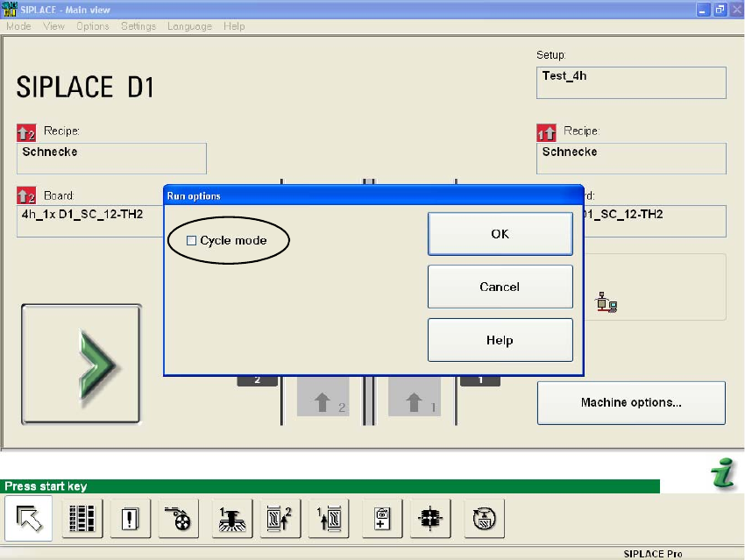
Task: Click red lane 2 icon beside left Recipe
Action: [26, 132]
